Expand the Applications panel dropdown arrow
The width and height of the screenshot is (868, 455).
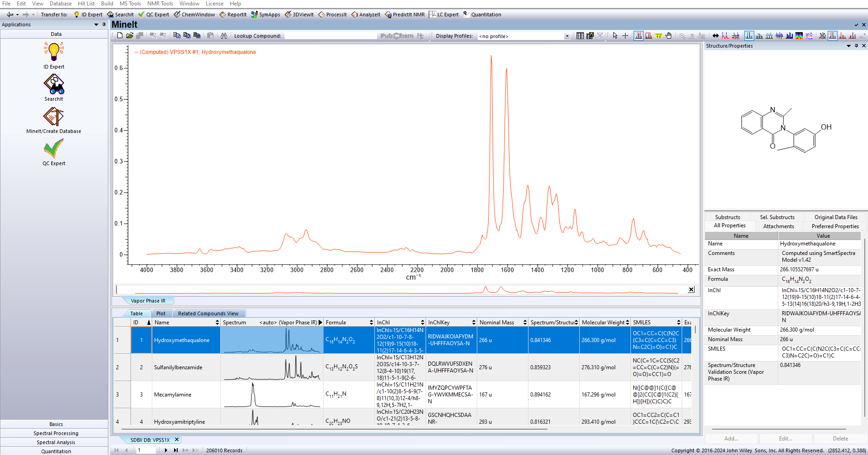coord(96,24)
